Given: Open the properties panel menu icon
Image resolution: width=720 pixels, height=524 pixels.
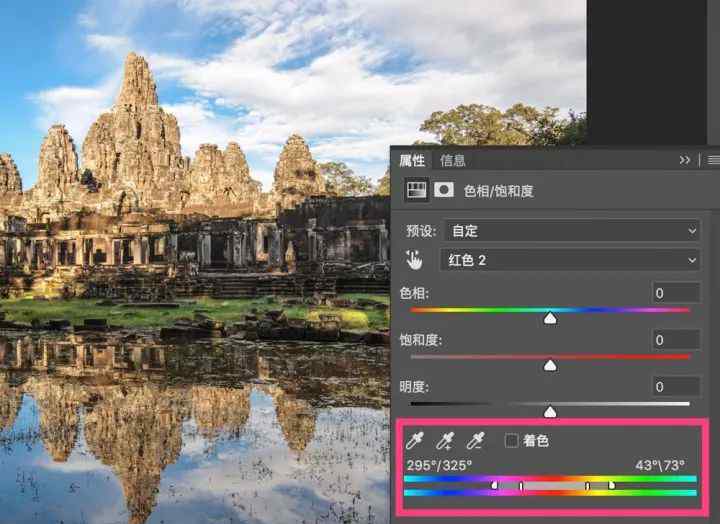Looking at the screenshot, I should (714, 160).
